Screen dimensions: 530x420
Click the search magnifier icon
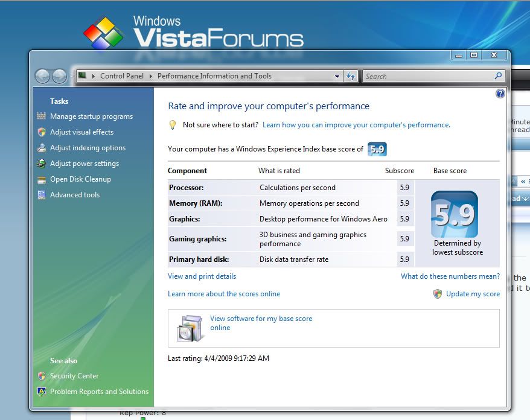pyautogui.click(x=498, y=76)
